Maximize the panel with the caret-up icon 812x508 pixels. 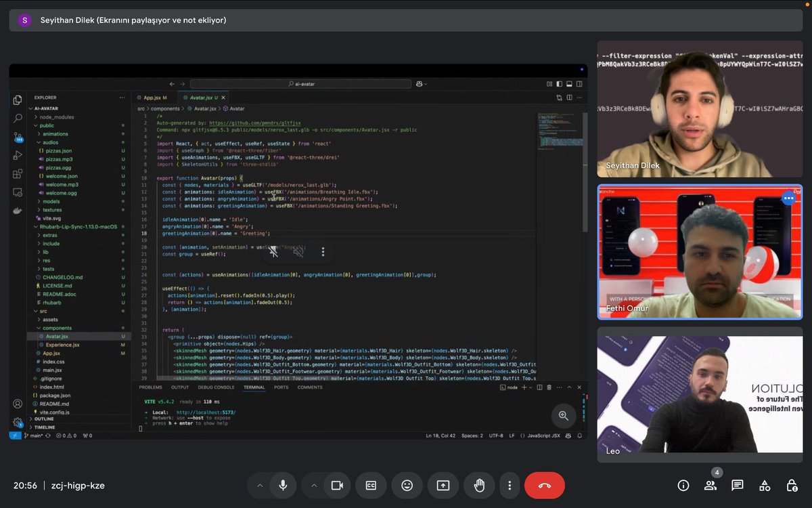click(x=569, y=387)
